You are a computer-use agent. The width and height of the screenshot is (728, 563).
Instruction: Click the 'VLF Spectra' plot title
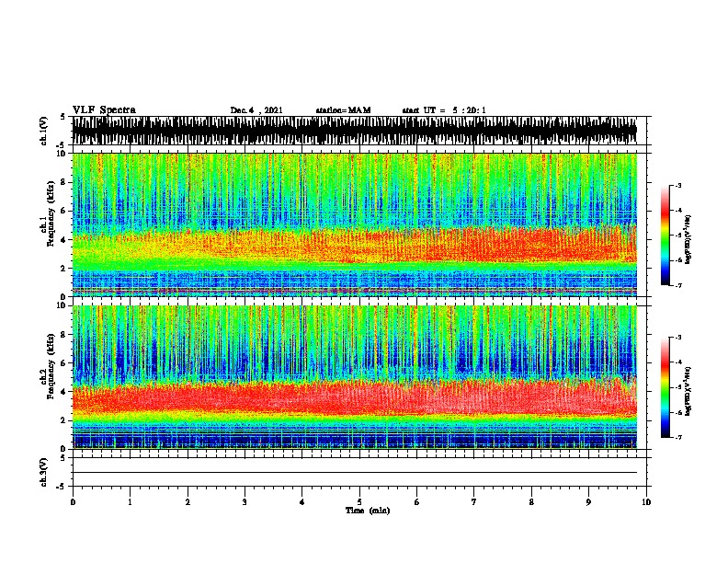(x=104, y=109)
